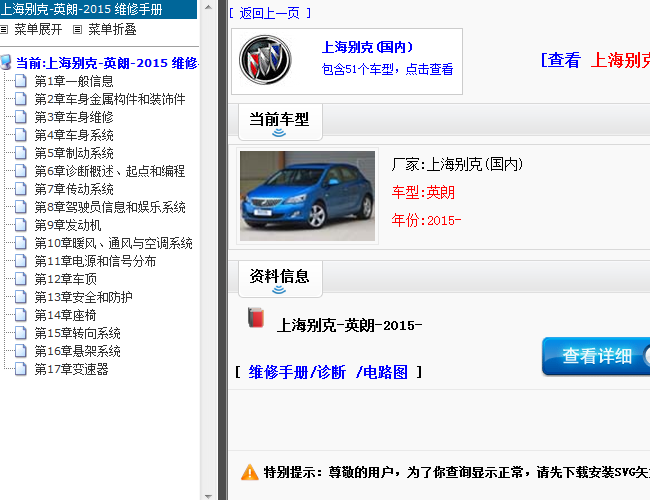Click the text 年份:2015-

(426, 220)
